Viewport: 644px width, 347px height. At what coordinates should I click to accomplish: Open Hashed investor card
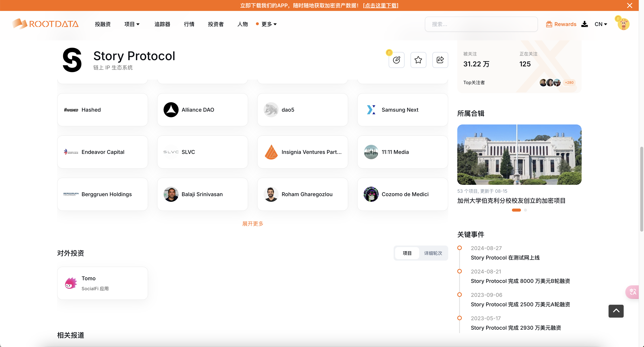[102, 110]
